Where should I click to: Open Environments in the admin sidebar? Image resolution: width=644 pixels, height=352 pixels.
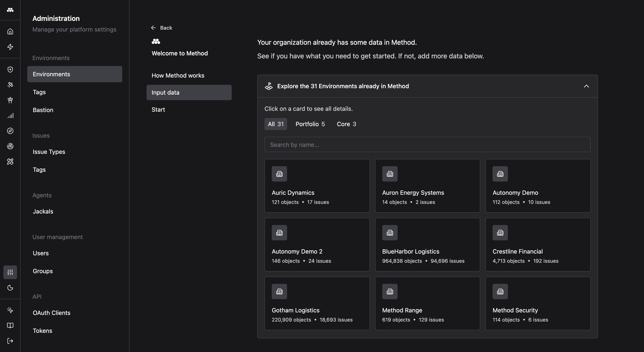pyautogui.click(x=75, y=74)
